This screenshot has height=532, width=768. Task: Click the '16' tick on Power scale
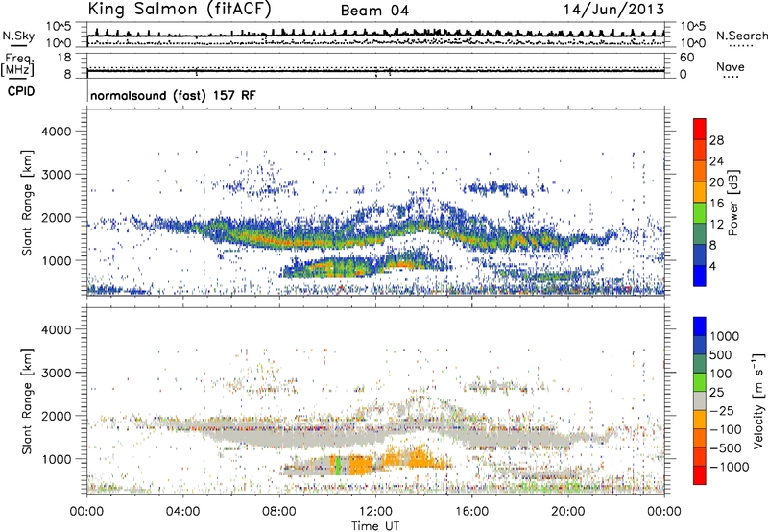coord(716,204)
